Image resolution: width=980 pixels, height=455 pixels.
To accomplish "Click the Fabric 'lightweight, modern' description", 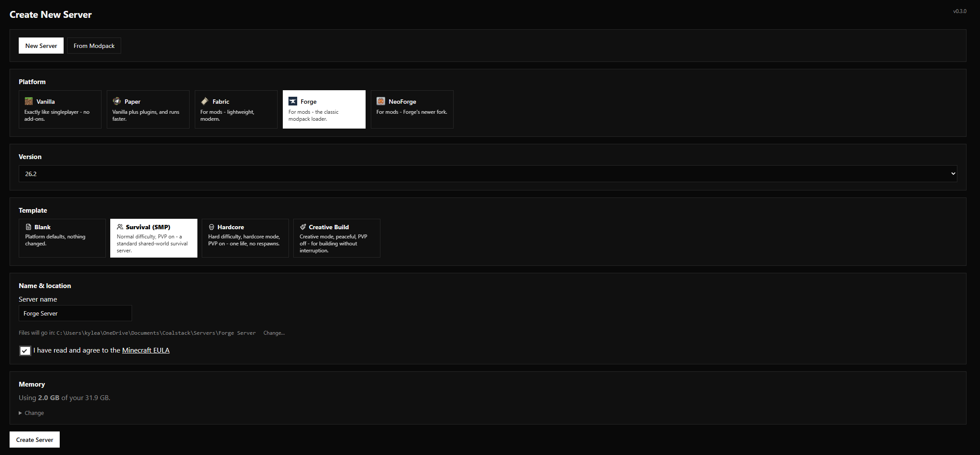I will coord(227,115).
